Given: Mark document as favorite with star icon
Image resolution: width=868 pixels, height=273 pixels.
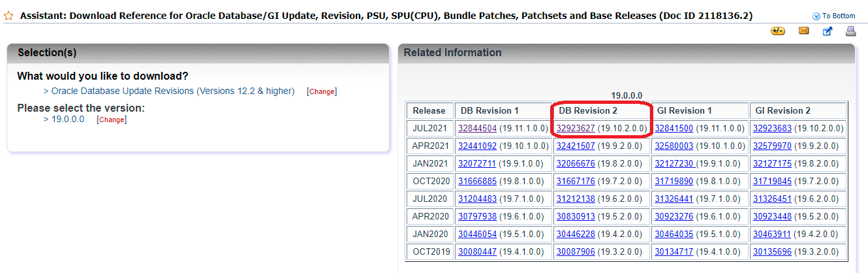Looking at the screenshot, I should 9,15.
